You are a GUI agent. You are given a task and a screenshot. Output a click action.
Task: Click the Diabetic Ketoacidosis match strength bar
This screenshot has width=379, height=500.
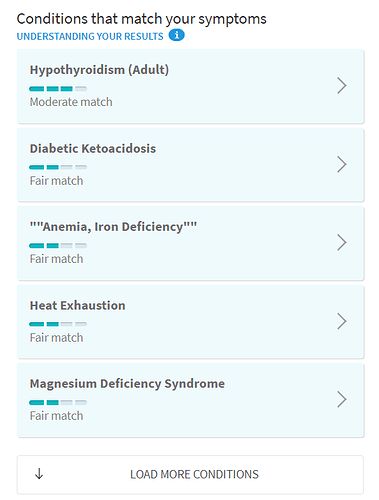coord(58,167)
